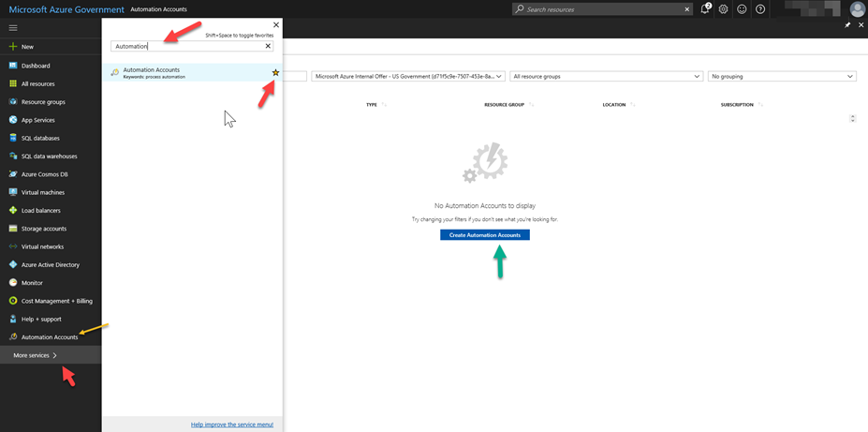The height and width of the screenshot is (432, 868).
Task: Open the Storage accounts label
Action: pos(44,229)
